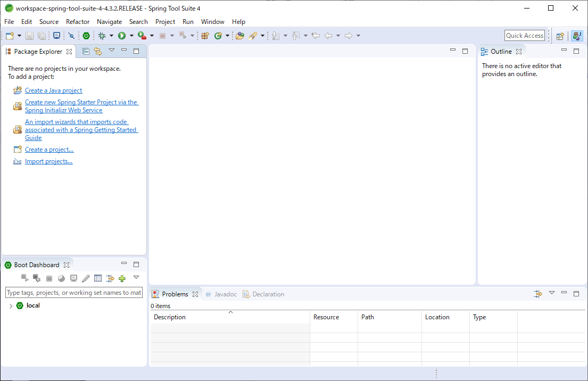This screenshot has width=588, height=381.
Task: Click the Run with toolbox coverage icon
Action: [142, 36]
